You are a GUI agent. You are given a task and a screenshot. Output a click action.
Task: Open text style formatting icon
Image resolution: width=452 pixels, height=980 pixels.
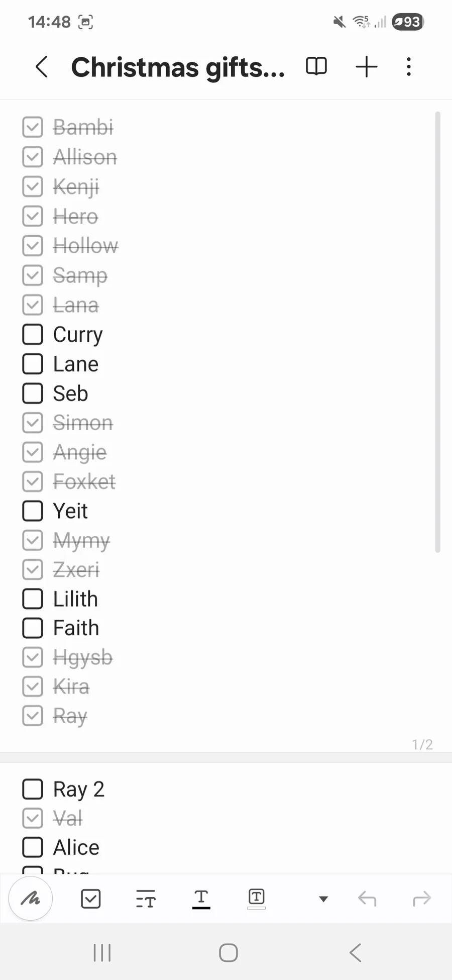146,899
